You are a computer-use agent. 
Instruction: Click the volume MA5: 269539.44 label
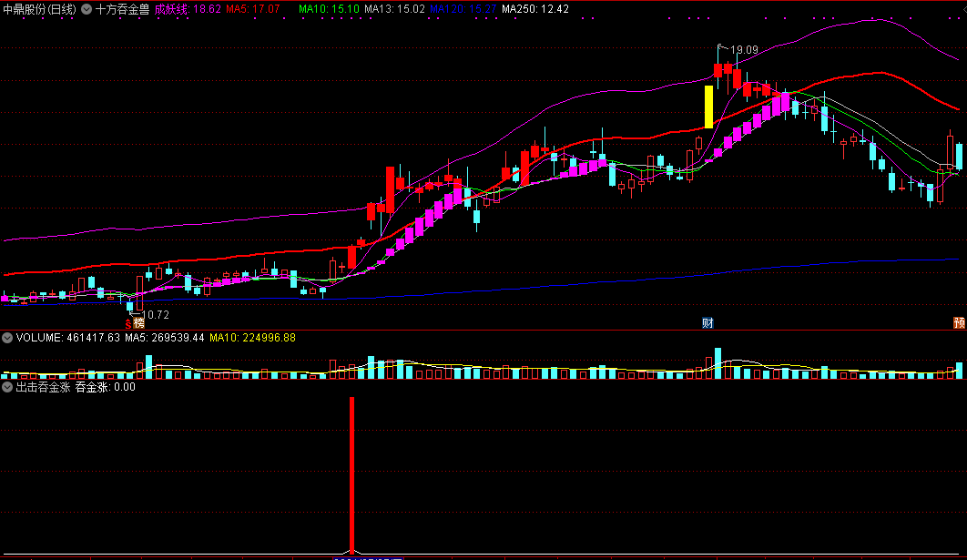tap(165, 338)
